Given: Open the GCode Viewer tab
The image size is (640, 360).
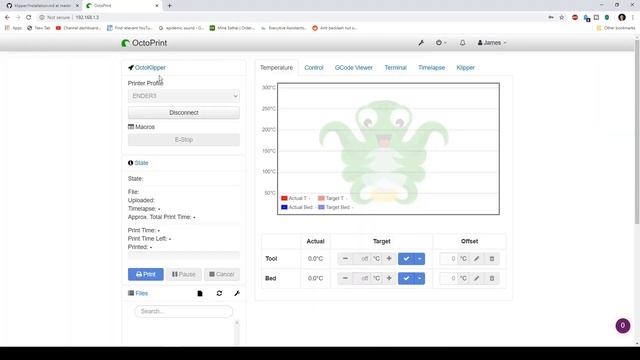Looking at the screenshot, I should coord(354,68).
